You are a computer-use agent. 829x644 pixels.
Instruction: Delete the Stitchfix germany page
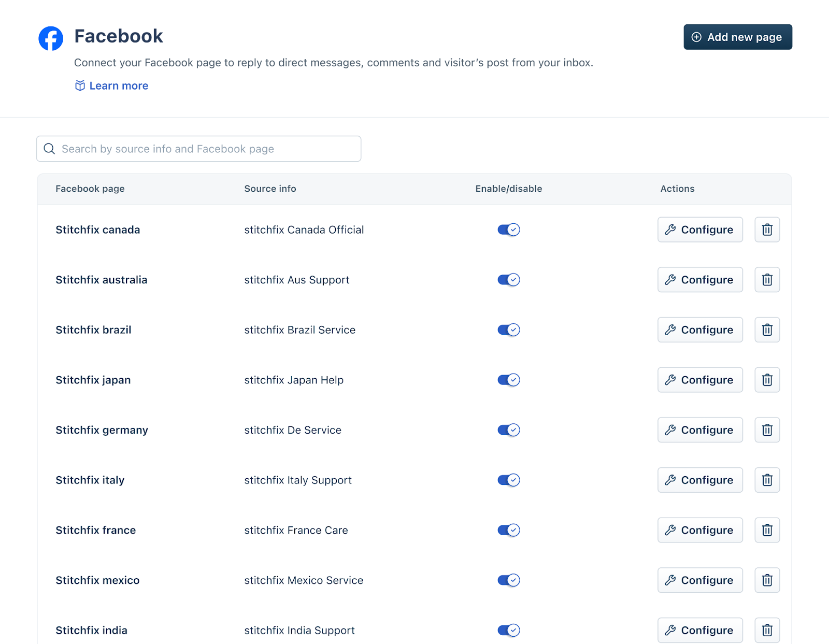pyautogui.click(x=767, y=430)
